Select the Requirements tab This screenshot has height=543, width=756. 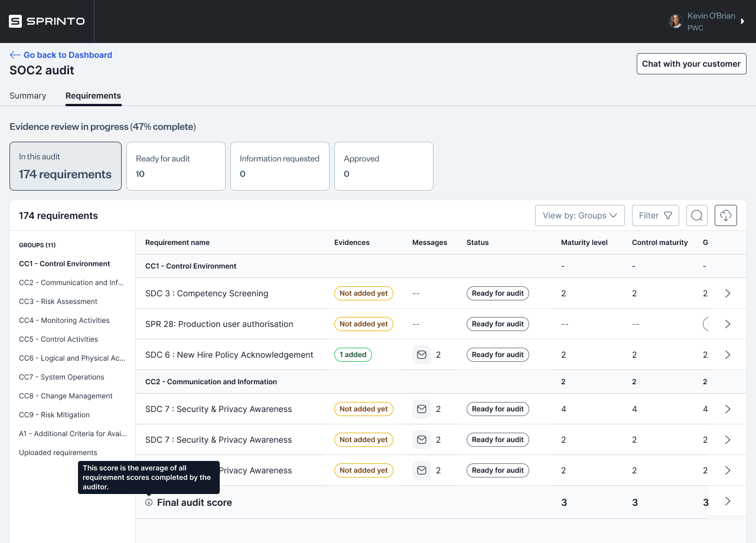coord(93,96)
